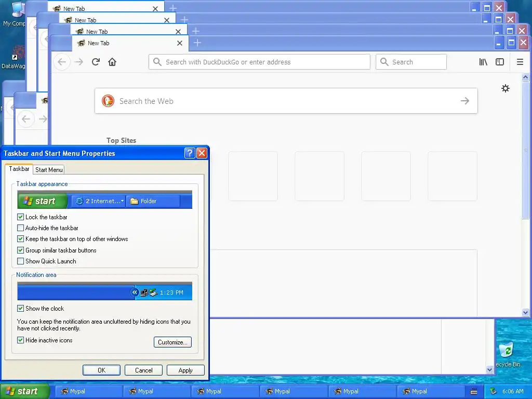Open the hamburger application menu
The height and width of the screenshot is (399, 532).
click(x=520, y=62)
